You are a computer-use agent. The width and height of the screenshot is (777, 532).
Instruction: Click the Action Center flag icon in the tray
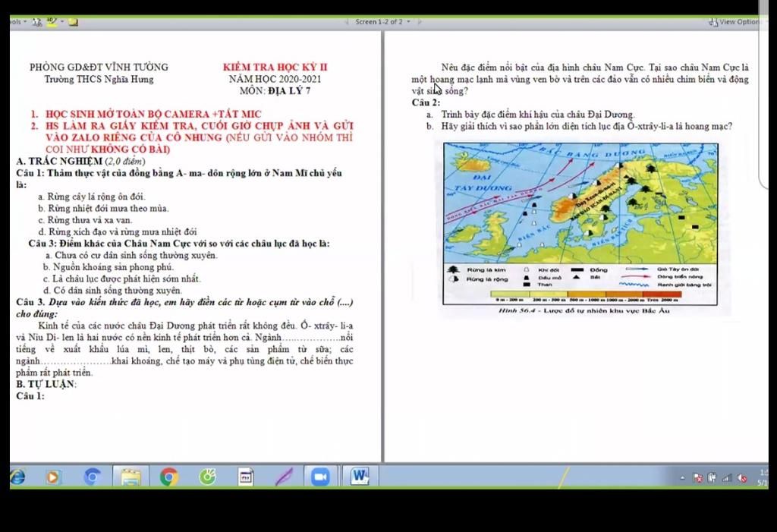698,478
